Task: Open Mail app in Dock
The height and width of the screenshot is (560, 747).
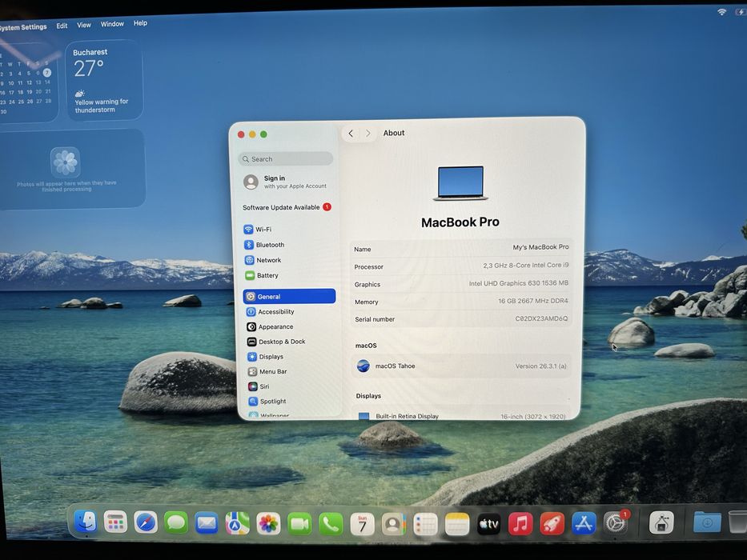Action: [x=207, y=523]
